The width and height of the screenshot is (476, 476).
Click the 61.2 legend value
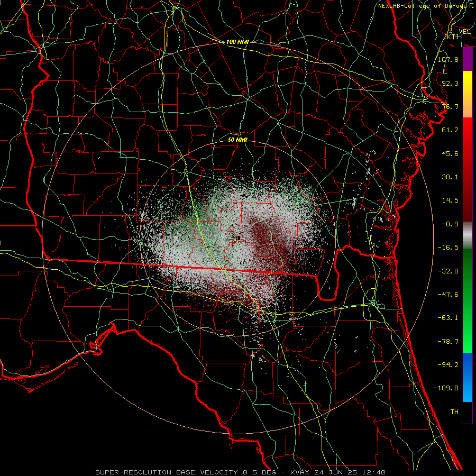(450, 130)
